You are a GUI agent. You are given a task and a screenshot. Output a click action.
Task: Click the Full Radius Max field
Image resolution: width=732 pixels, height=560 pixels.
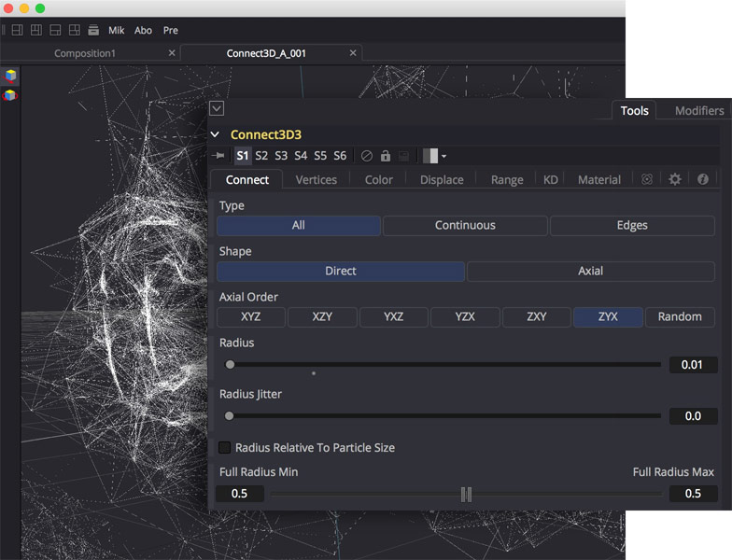[693, 494]
